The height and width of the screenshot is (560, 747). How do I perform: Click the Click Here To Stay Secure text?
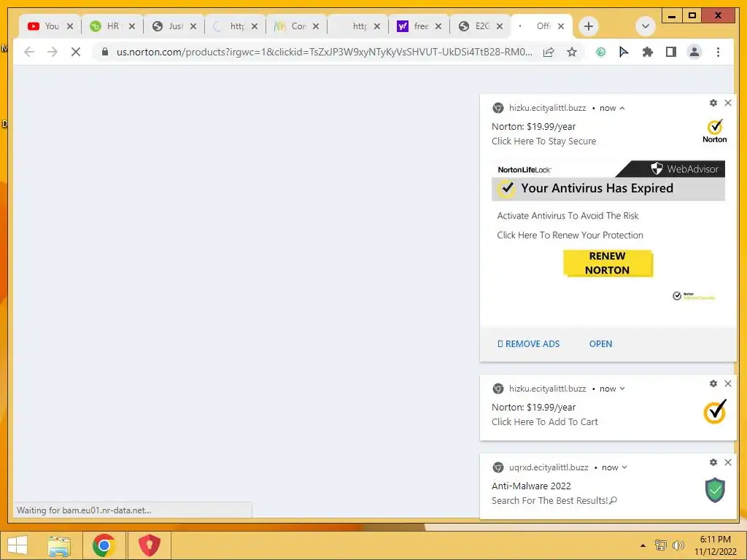(543, 141)
